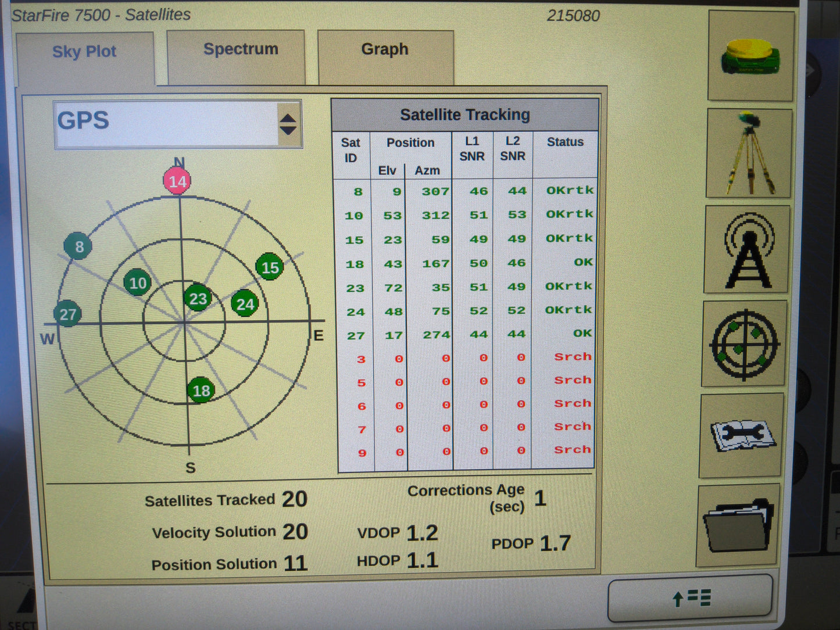Open the file folder icon
The width and height of the screenshot is (840, 630).
click(x=738, y=525)
